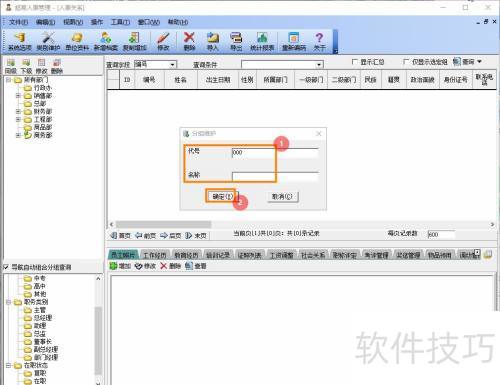
Task: Click the 名称 input field in dialog
Action: point(275,177)
